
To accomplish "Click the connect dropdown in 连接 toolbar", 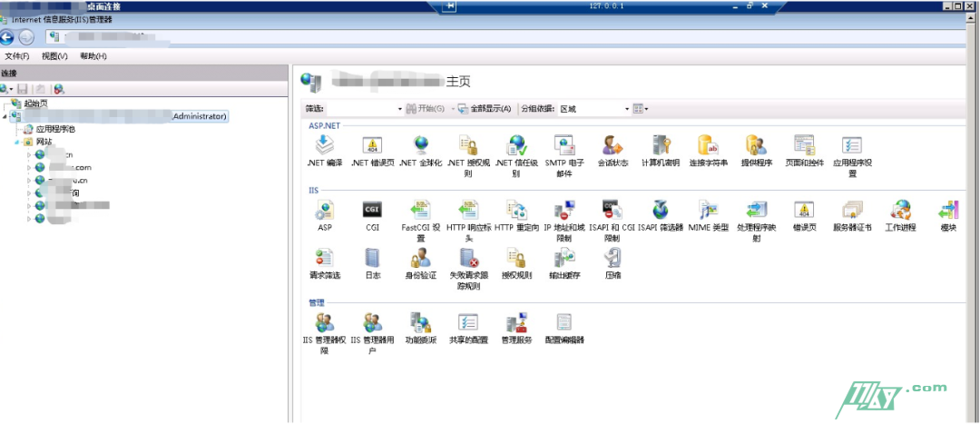I will [x=7, y=89].
